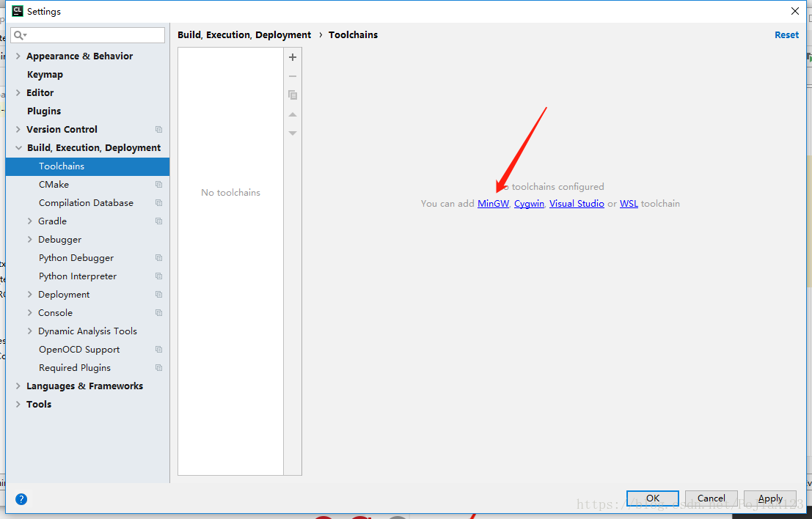812x519 pixels.
Task: Expand Dynamic Analysis Tools node
Action: click(x=29, y=331)
